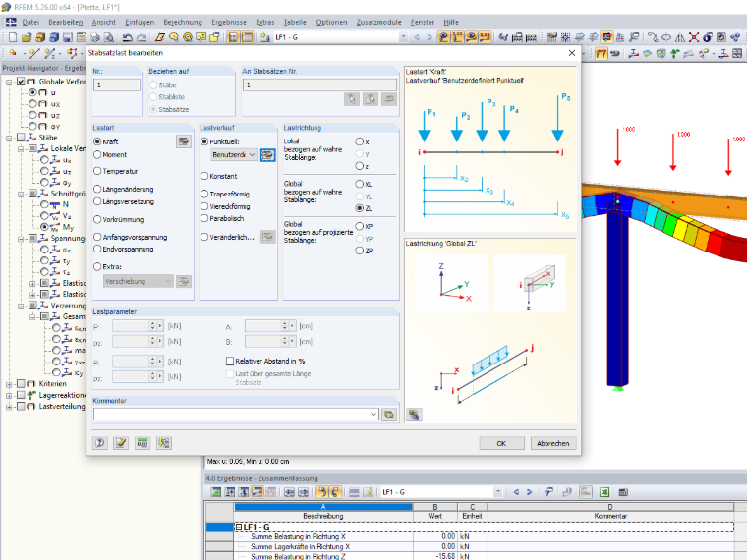Click the edit comment notepad icon in dialog
The height and width of the screenshot is (560, 747).
click(121, 443)
